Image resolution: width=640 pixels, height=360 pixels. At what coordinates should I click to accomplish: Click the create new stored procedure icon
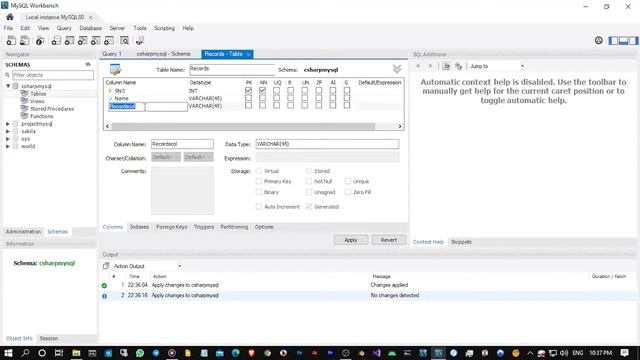point(96,40)
